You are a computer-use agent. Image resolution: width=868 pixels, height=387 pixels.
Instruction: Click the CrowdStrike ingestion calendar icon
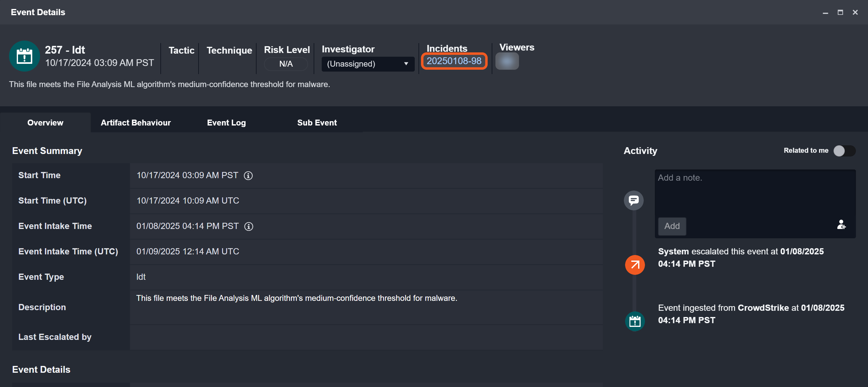[634, 321]
